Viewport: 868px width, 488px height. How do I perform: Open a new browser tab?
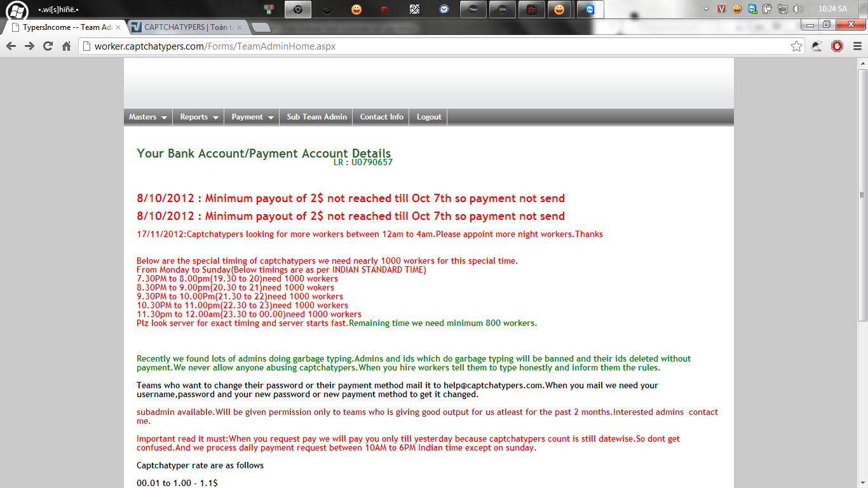pyautogui.click(x=261, y=27)
